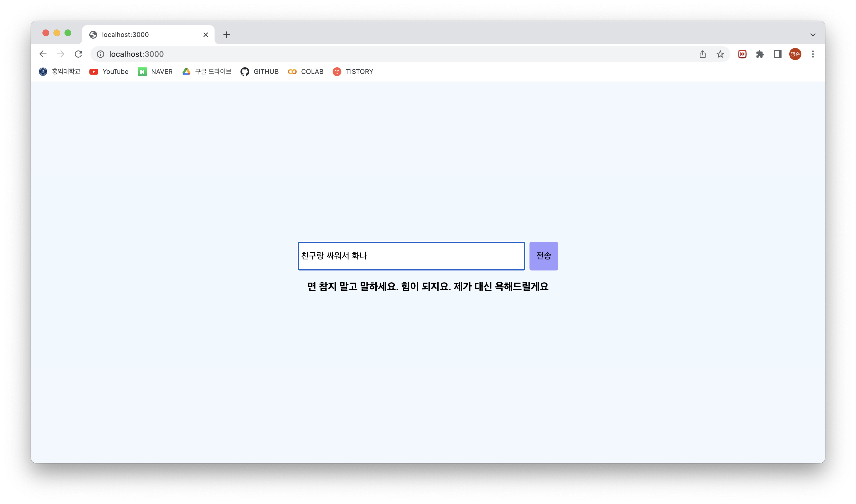Screen dimensions: 856x504
Task: Open Chrome three-dot menu
Action: coord(813,54)
